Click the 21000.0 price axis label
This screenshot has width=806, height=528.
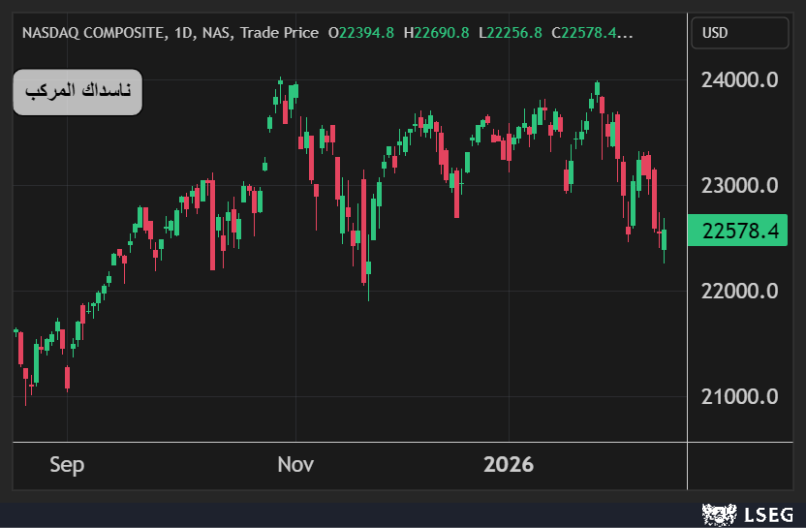pyautogui.click(x=738, y=396)
